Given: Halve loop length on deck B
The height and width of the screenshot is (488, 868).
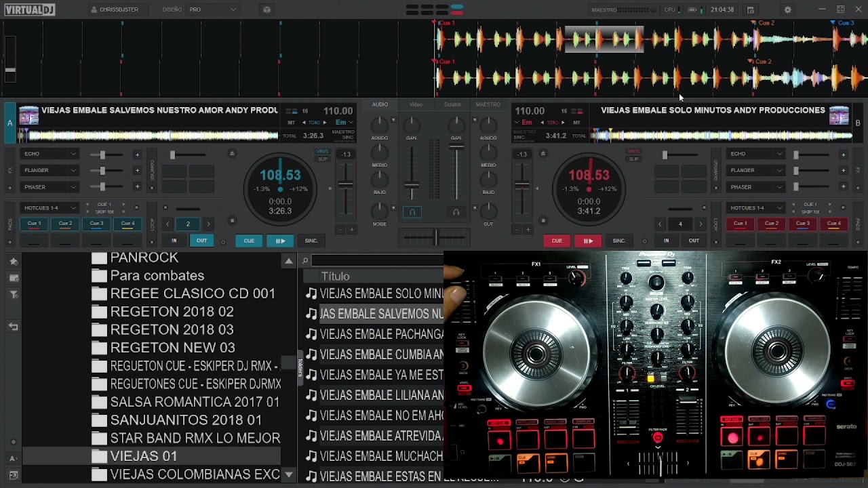Looking at the screenshot, I should [660, 224].
